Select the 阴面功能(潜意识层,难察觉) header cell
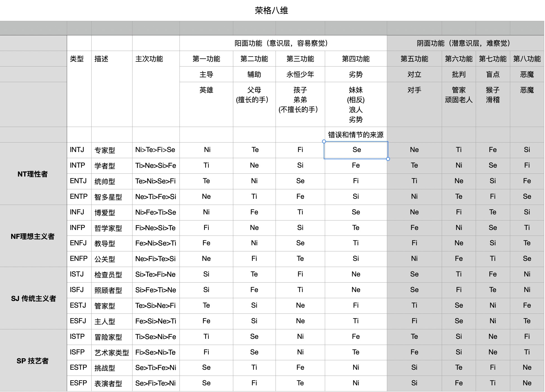The height and width of the screenshot is (392, 545). [465, 43]
